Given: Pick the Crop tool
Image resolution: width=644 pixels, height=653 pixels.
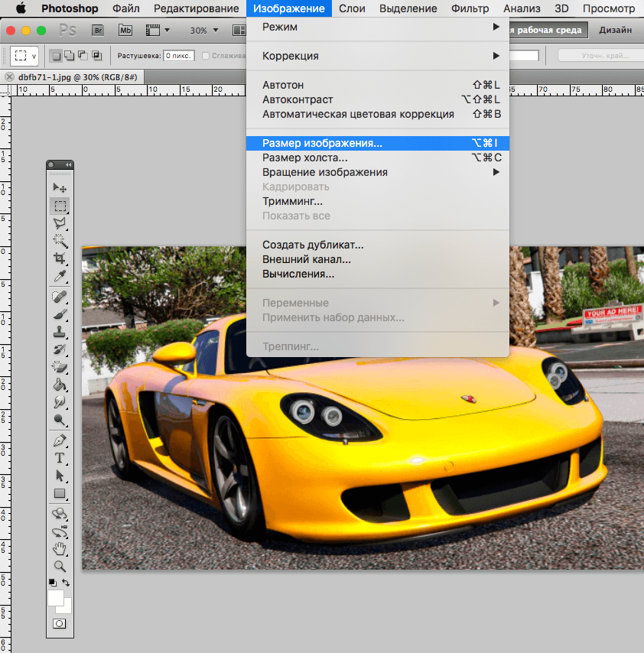Looking at the screenshot, I should [60, 258].
